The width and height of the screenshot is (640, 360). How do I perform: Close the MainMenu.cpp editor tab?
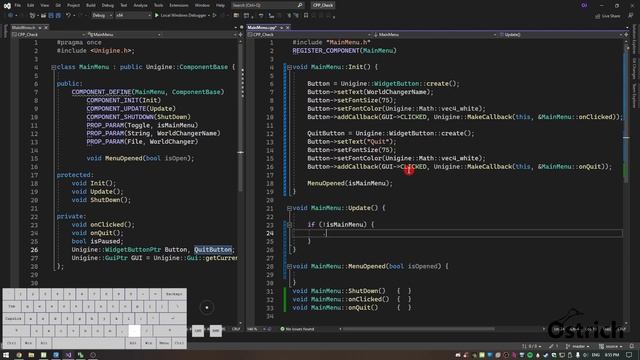[287, 27]
